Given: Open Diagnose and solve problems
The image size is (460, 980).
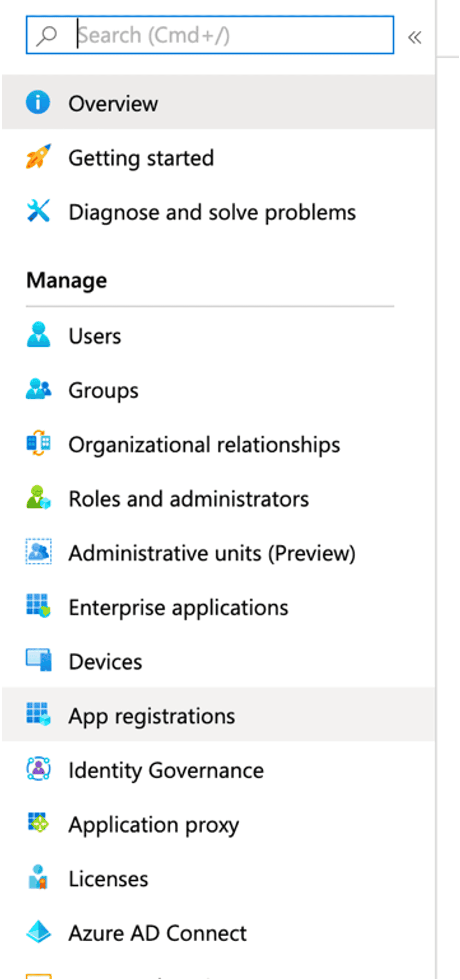Looking at the screenshot, I should 212,212.
